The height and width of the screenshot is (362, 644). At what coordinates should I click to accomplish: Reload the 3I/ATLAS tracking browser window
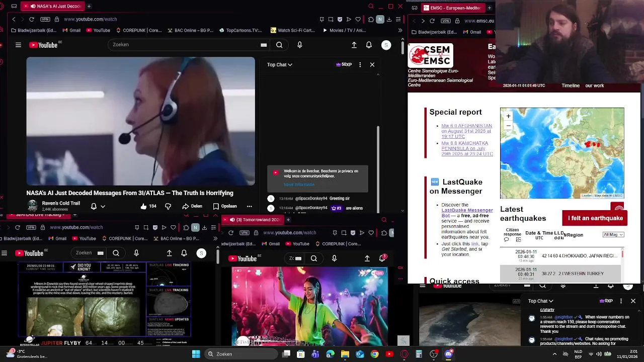click(x=17, y=227)
